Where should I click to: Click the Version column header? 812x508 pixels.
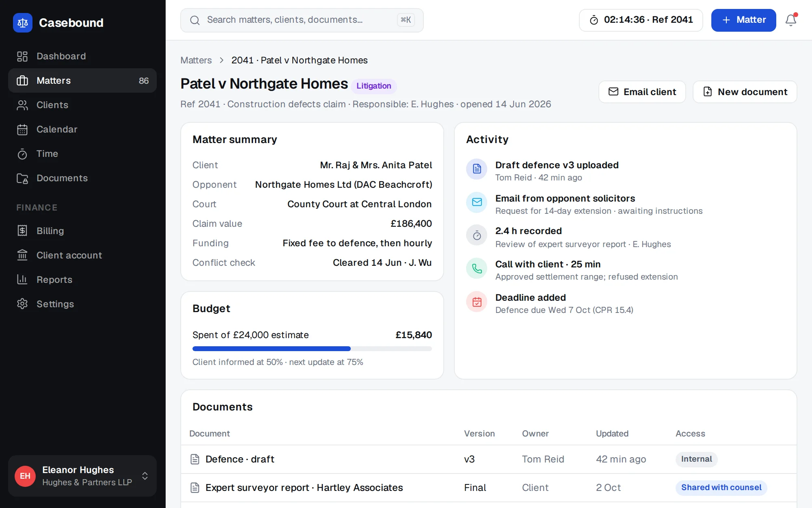click(479, 434)
